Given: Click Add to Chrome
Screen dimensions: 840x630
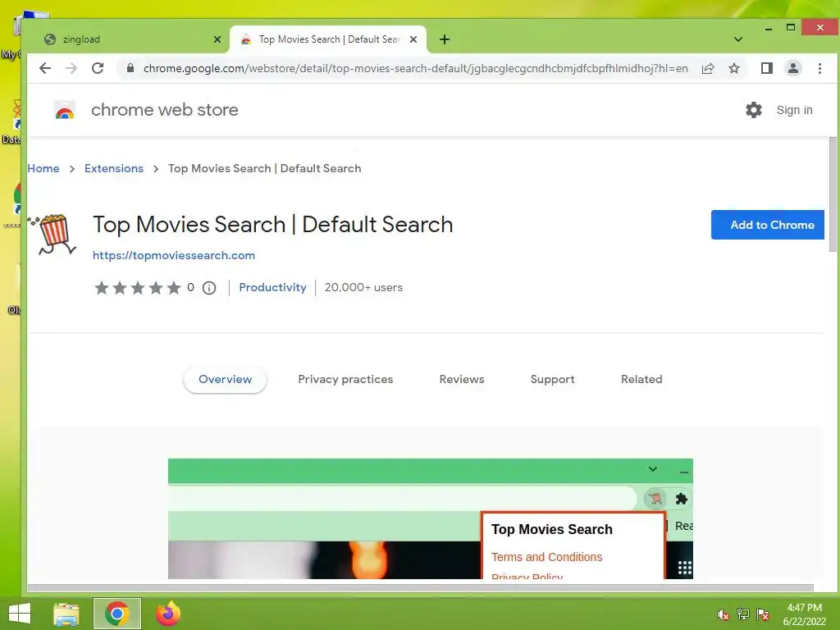Looking at the screenshot, I should [x=767, y=225].
